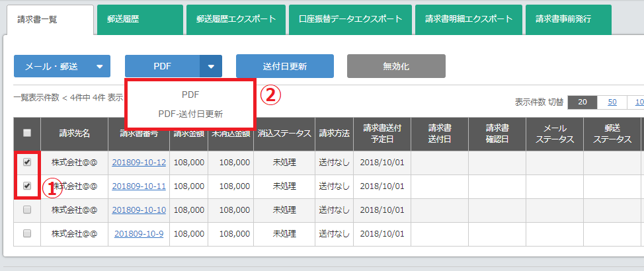This screenshot has width=644, height=271.
Task: Check the checkbox for invoice 201809-10-10
Action: (x=27, y=210)
